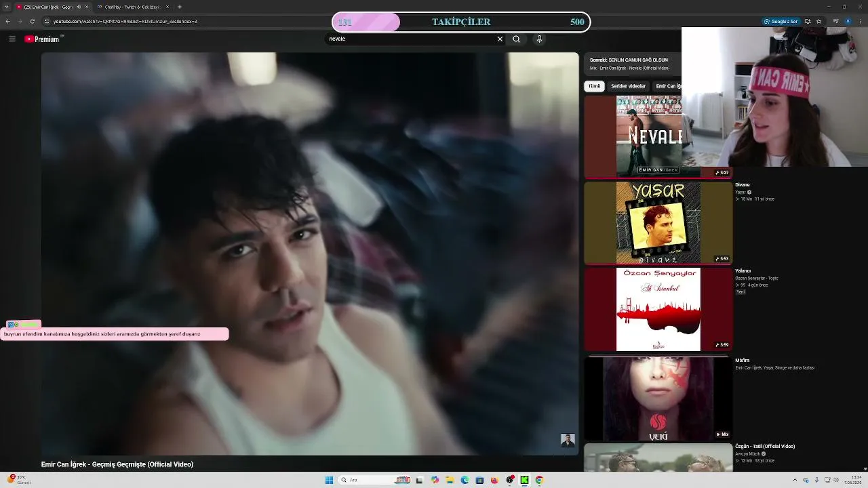868x488 pixels.
Task: Launch Microsoft Edge from the taskbar
Action: click(x=465, y=480)
